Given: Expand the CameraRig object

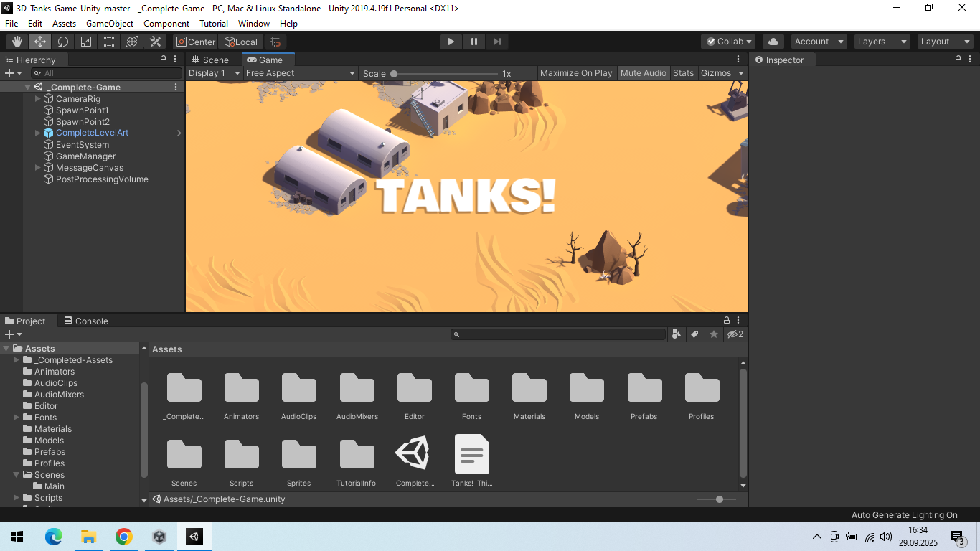Looking at the screenshot, I should coord(38,98).
